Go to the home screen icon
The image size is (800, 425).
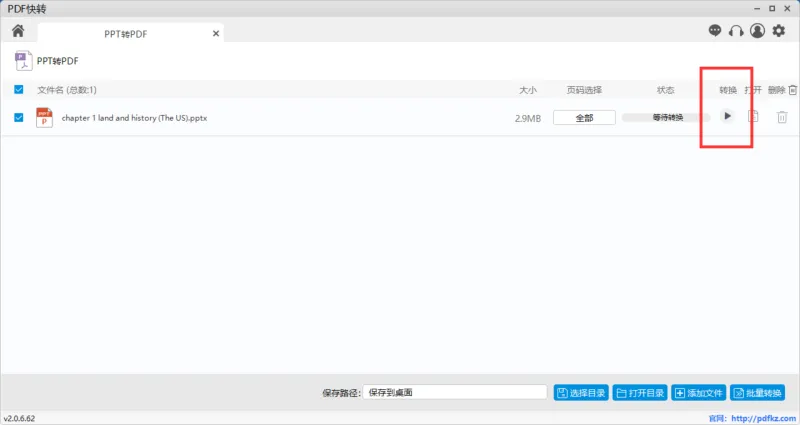[18, 31]
